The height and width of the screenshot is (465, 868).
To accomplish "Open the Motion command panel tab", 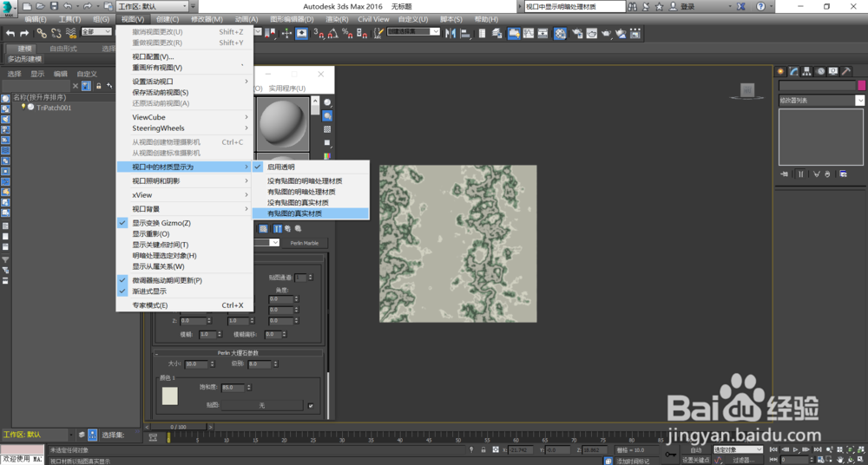I will pyautogui.click(x=820, y=71).
